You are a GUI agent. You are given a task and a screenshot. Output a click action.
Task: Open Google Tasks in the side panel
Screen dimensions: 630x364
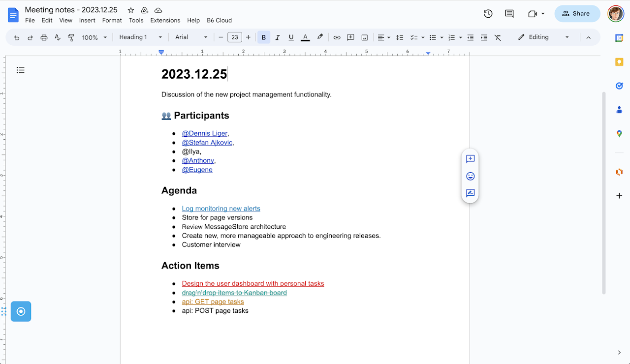(619, 86)
